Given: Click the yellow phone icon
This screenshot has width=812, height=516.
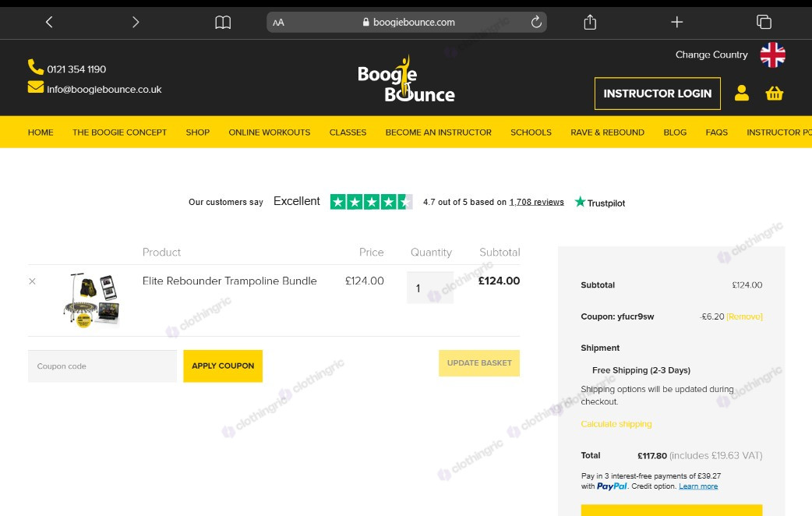Looking at the screenshot, I should (35, 67).
